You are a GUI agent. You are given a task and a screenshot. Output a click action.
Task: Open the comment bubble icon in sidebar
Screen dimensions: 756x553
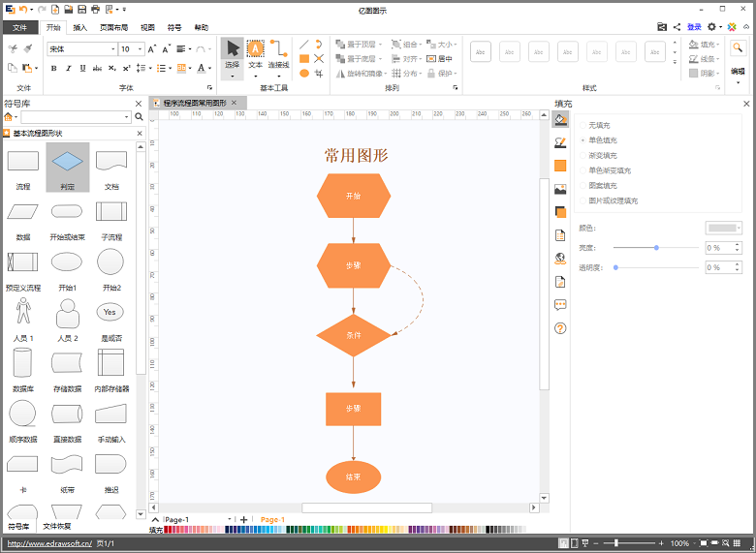tap(560, 305)
